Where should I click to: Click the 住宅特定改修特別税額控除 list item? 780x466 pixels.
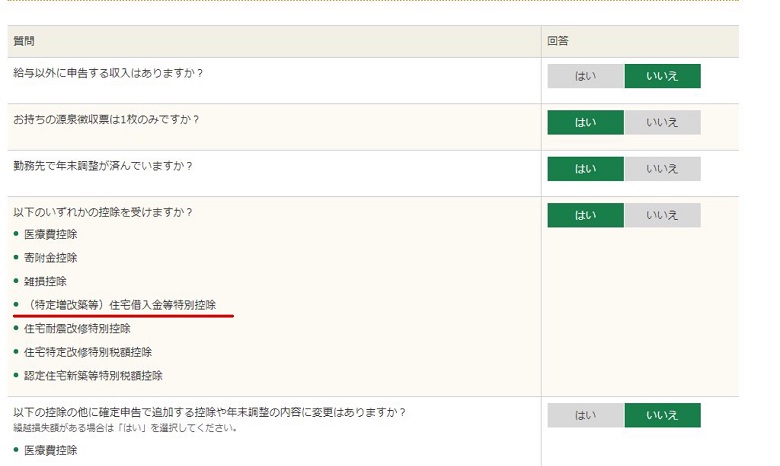[84, 352]
